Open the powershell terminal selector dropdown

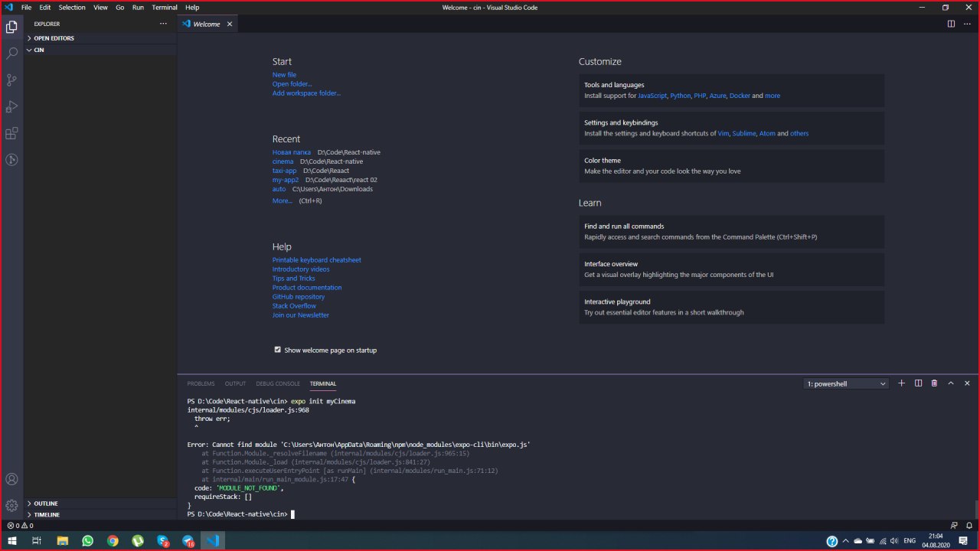846,383
